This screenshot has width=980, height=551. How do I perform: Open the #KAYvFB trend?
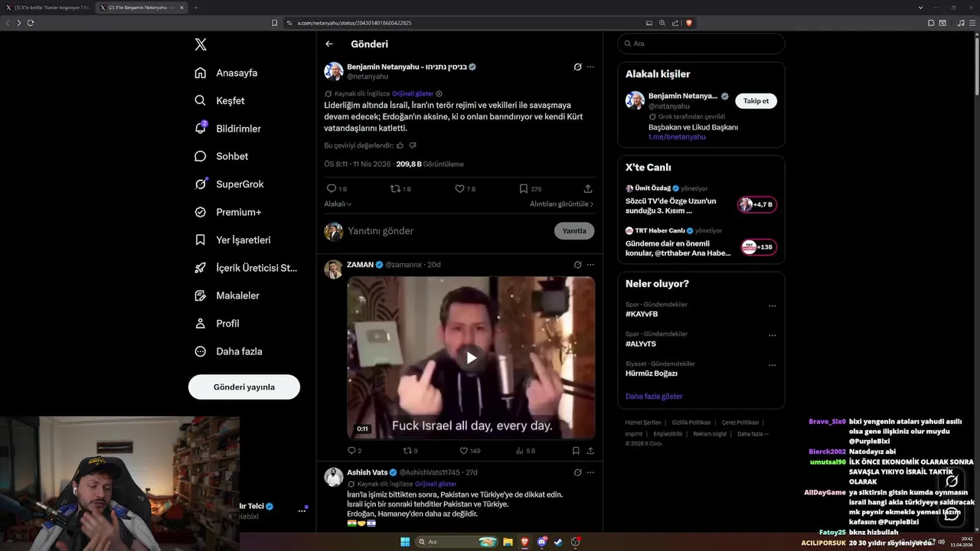642,314
